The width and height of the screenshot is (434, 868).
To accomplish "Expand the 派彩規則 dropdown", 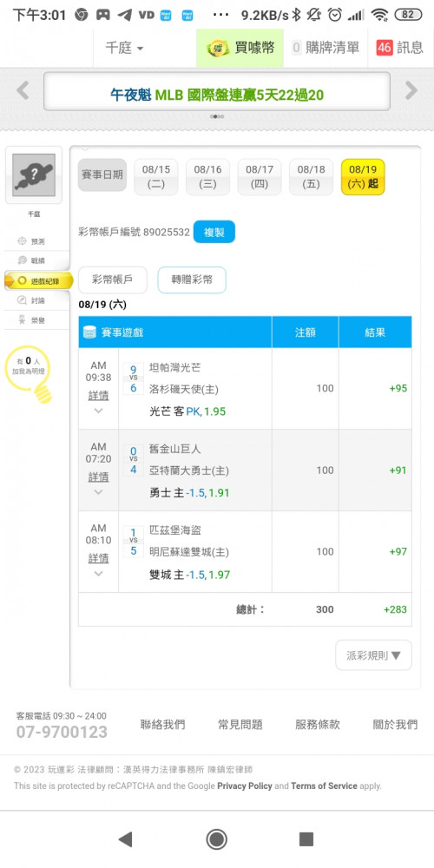I will pos(373,655).
